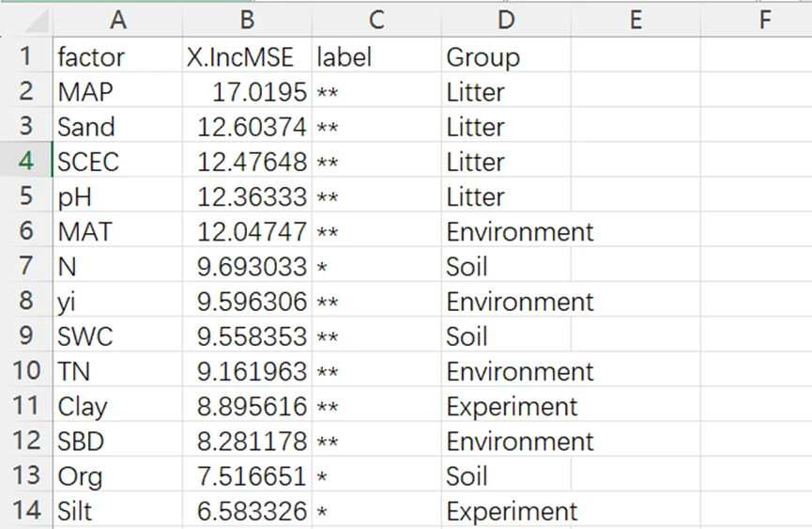This screenshot has width=812, height=529.
Task: Select the cell with value 6.583326
Action: [x=246, y=511]
